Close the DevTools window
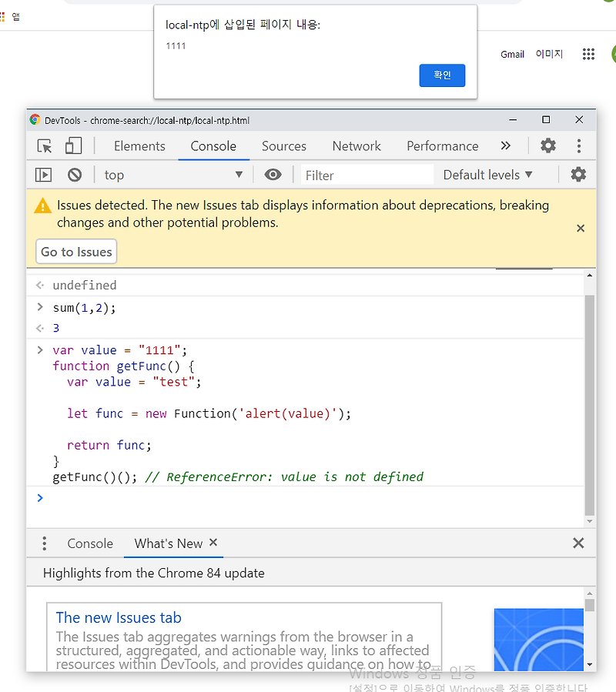The width and height of the screenshot is (616, 692). tap(579, 119)
